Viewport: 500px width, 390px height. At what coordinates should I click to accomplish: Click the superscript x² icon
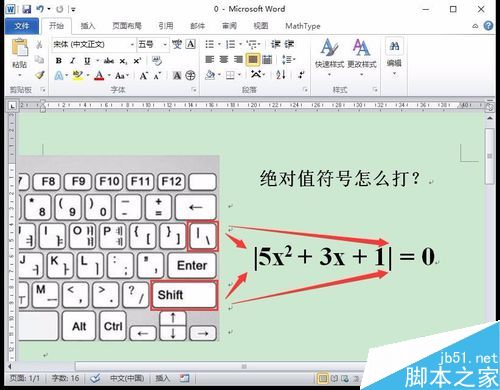pyautogui.click(x=137, y=61)
